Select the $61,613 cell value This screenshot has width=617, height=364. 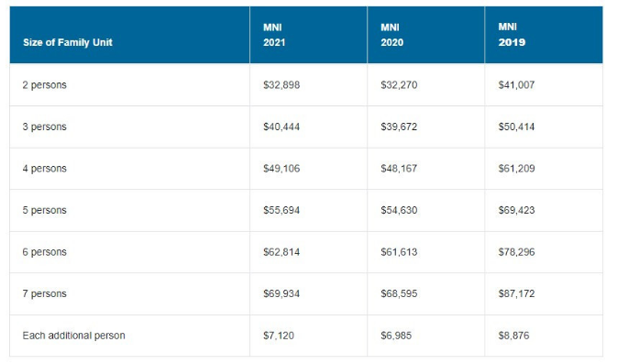pyautogui.click(x=399, y=252)
